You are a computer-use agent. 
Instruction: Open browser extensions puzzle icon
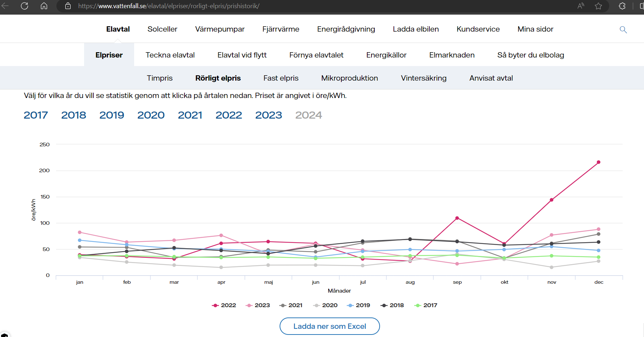pos(622,6)
